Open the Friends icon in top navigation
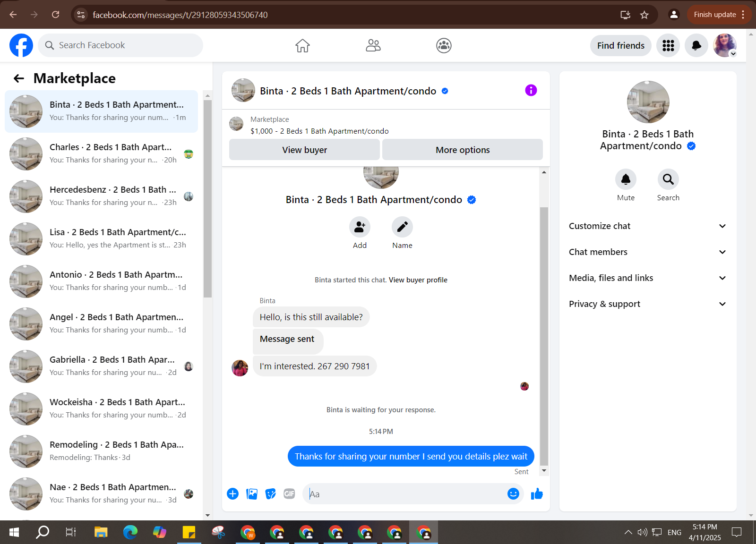The height and width of the screenshot is (544, 756). coord(373,45)
